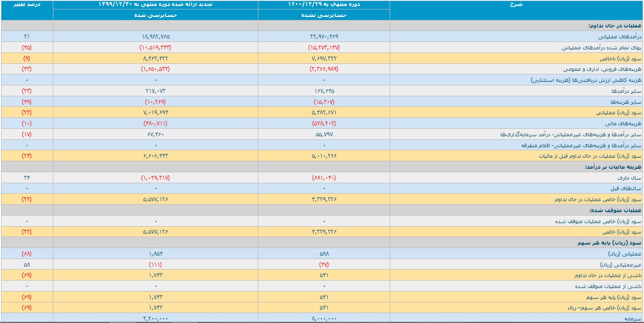Click the percent change for 'سایر هزینه‌ها'
The height and width of the screenshot is (323, 644).
[x=27, y=102]
